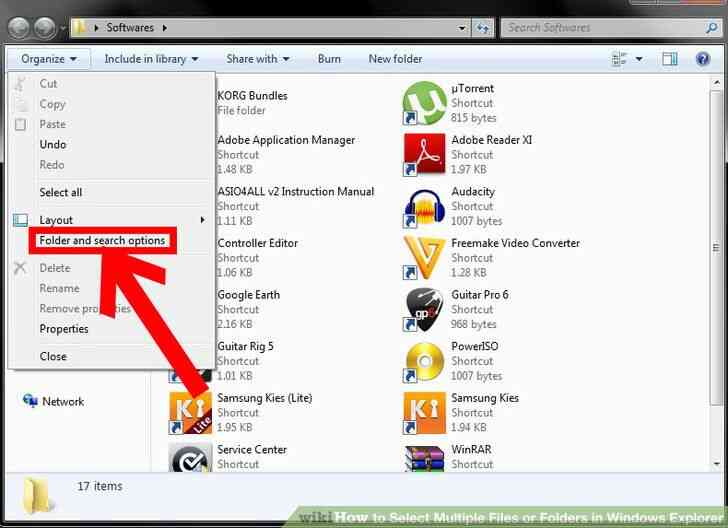The height and width of the screenshot is (528, 728).
Task: Click the Help question mark icon
Action: [702, 59]
